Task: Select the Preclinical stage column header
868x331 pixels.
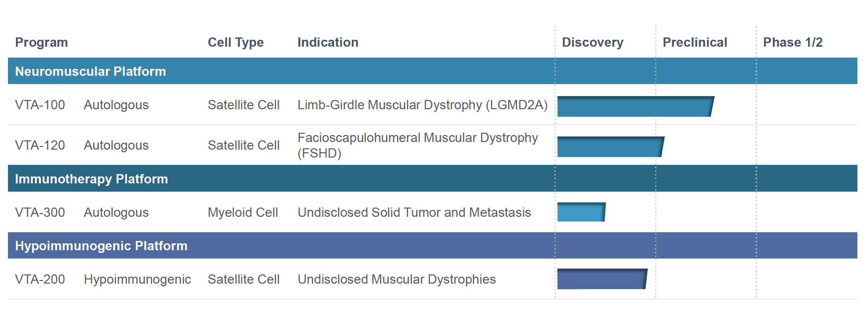Action: 694,42
